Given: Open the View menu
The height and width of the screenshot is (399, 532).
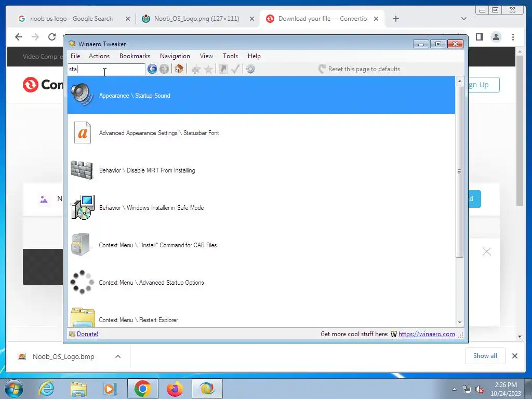Looking at the screenshot, I should pos(206,56).
